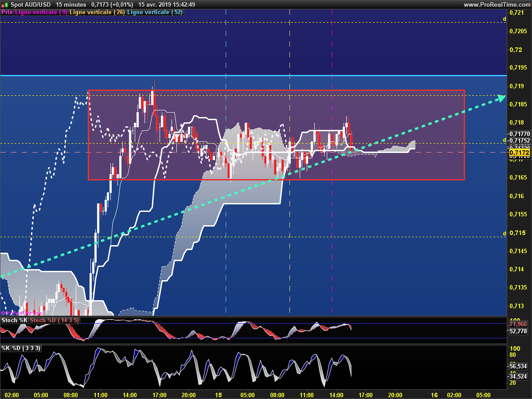Click the 0,719 price axis label

517,86
